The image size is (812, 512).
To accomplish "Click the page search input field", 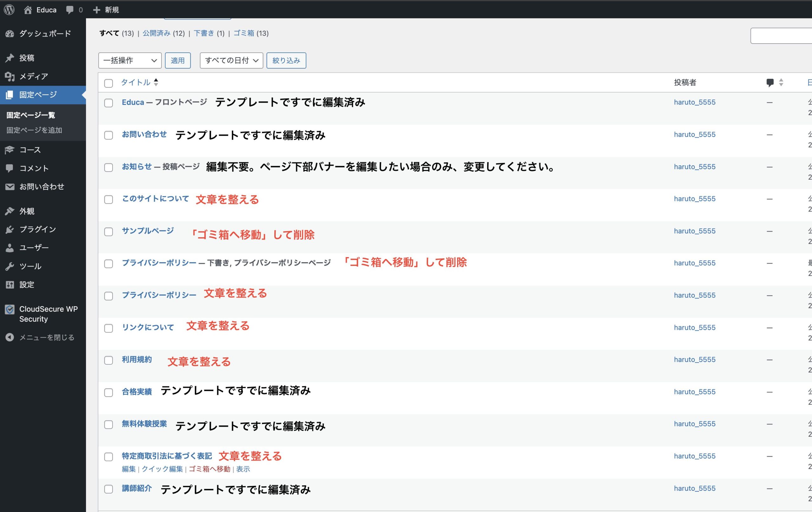I will point(782,36).
